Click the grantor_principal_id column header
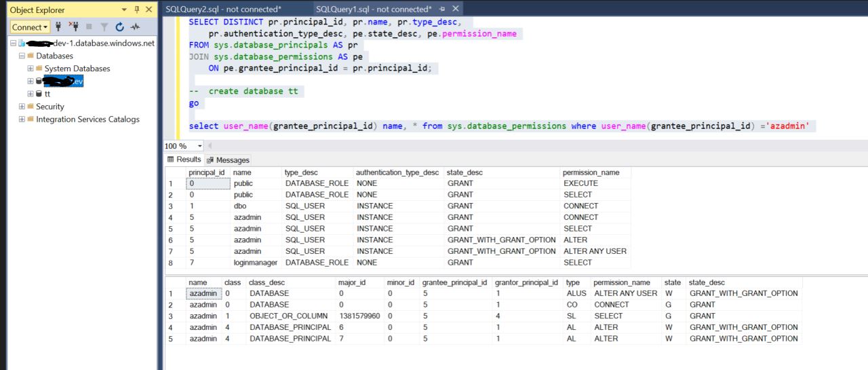 pyautogui.click(x=528, y=282)
